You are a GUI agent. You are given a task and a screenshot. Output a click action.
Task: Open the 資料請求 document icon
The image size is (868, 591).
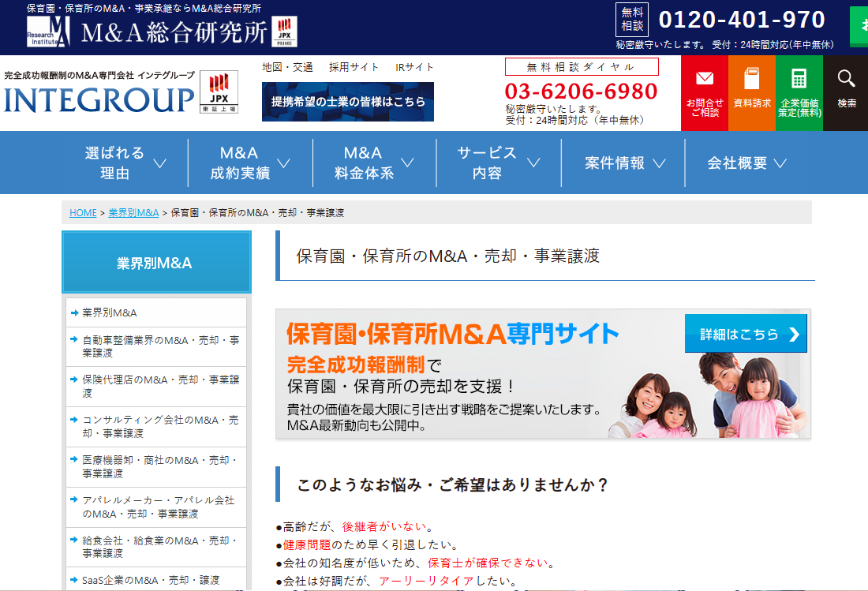tap(752, 93)
